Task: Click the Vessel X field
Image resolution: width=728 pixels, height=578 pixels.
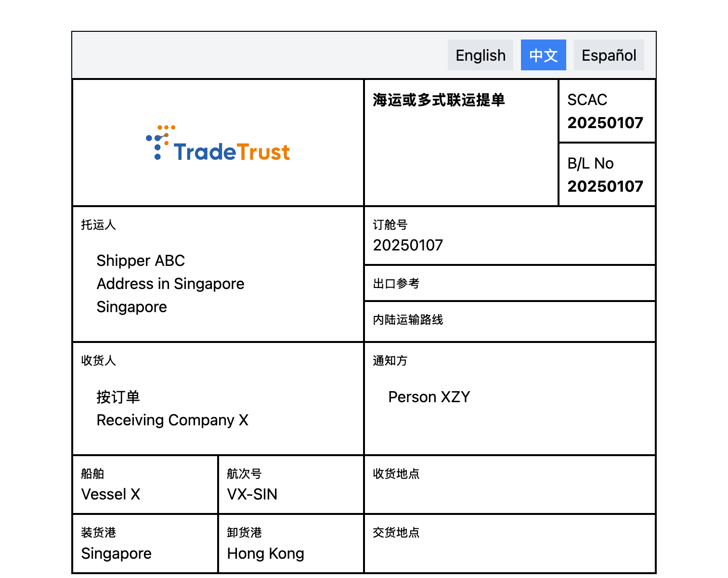Action: coord(110,494)
